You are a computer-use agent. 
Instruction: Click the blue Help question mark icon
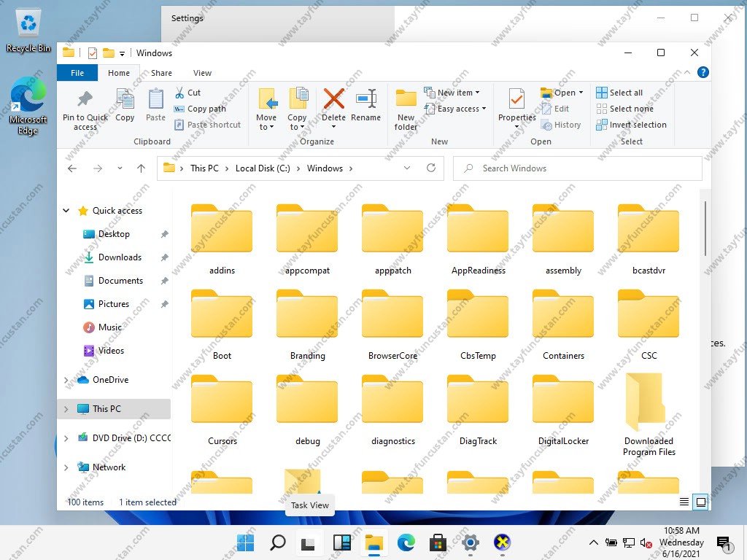pos(703,72)
